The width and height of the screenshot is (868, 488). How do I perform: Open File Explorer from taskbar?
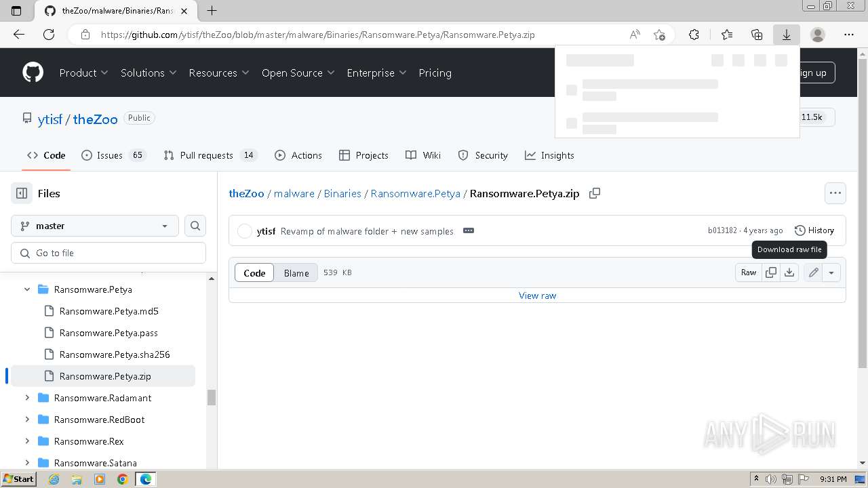(77, 479)
